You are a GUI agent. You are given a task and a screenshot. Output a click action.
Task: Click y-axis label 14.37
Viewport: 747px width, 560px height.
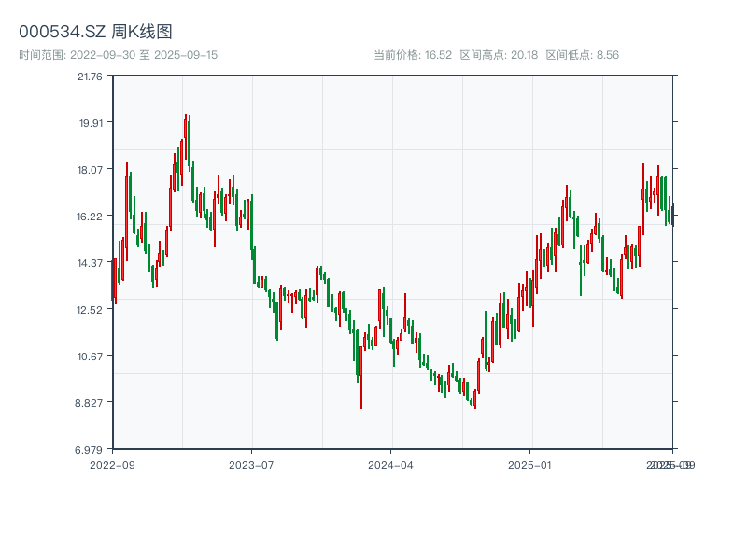point(90,263)
